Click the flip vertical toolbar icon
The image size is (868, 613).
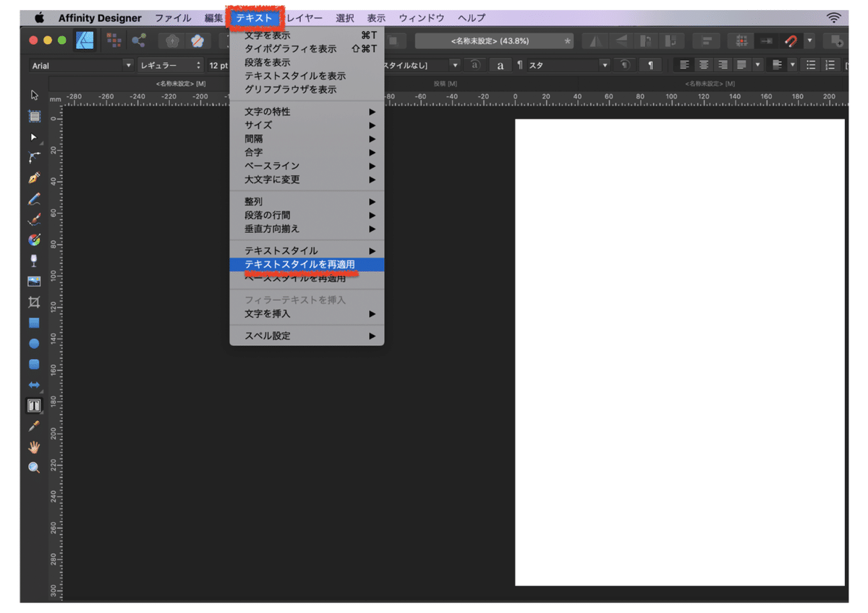(x=623, y=41)
